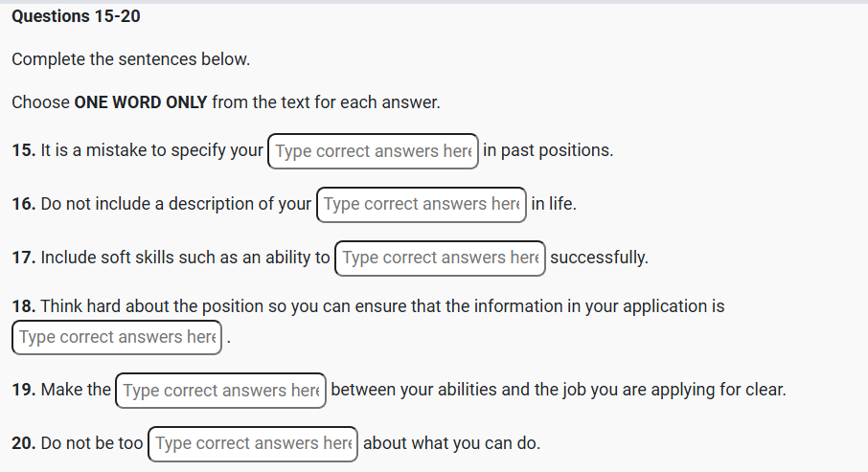Viewport: 868px width, 472px height.
Task: Click the answer box for question 16
Action: coord(422,205)
